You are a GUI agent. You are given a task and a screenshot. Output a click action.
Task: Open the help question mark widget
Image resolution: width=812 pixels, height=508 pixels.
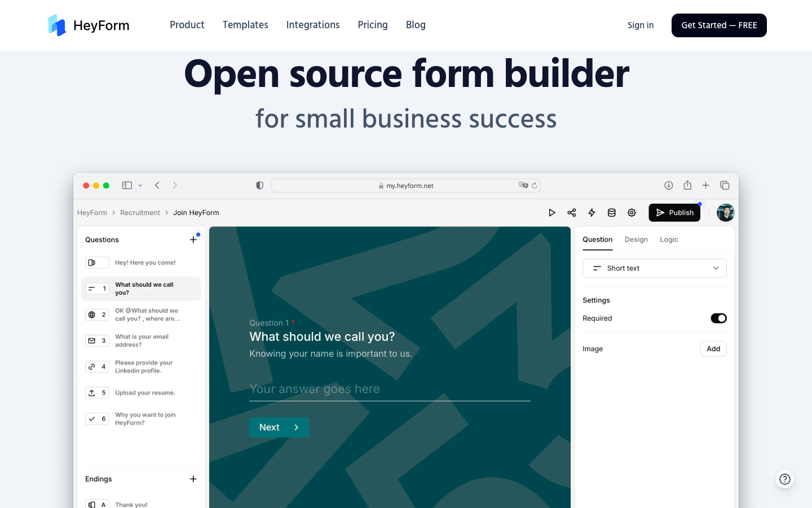point(784,479)
